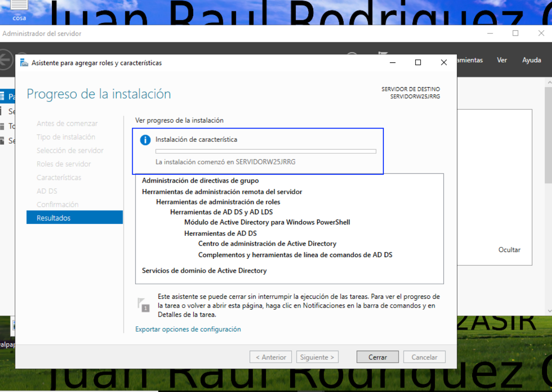Click 'Centro de administración de Active Directory' entry
The width and height of the screenshot is (552, 392).
(x=267, y=244)
